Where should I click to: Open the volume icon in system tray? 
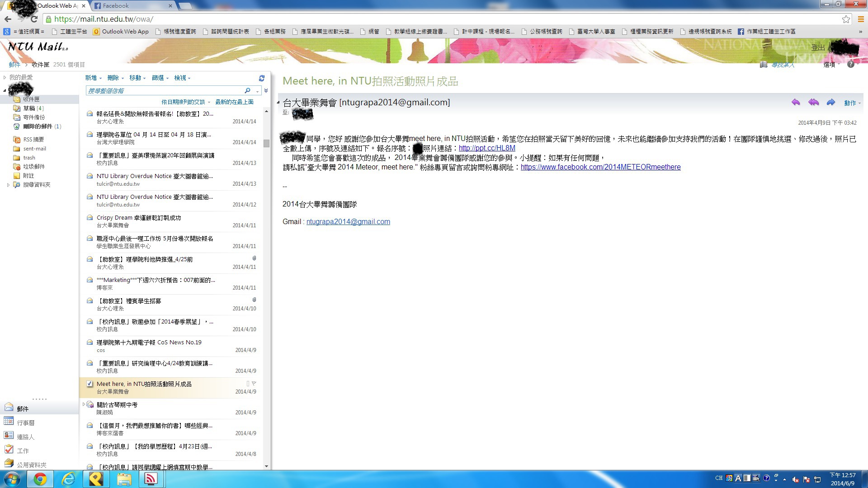pyautogui.click(x=795, y=479)
